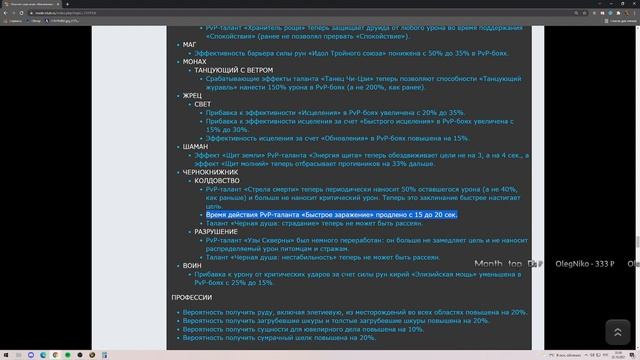Select the open browser tab
This screenshot has height=360, width=640.
tap(31, 4)
